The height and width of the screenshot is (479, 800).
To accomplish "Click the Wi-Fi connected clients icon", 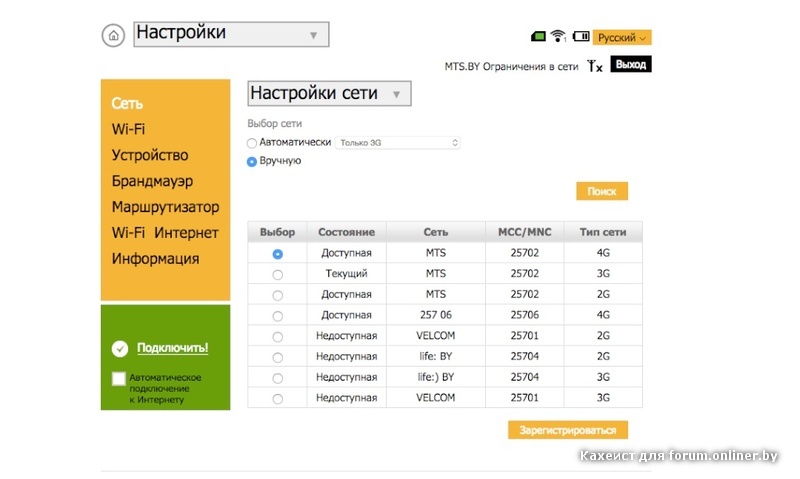I will coord(559,37).
